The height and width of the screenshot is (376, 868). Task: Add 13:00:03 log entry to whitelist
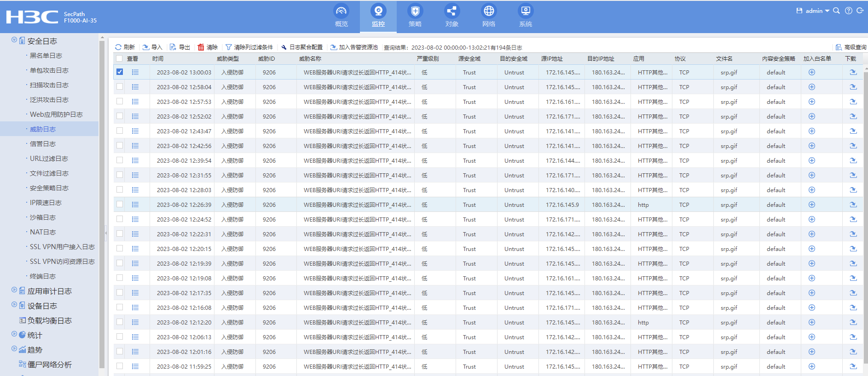pos(812,72)
